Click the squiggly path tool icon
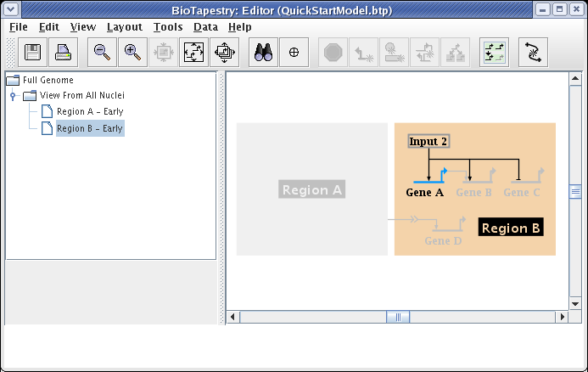The height and width of the screenshot is (372, 588). click(x=533, y=53)
